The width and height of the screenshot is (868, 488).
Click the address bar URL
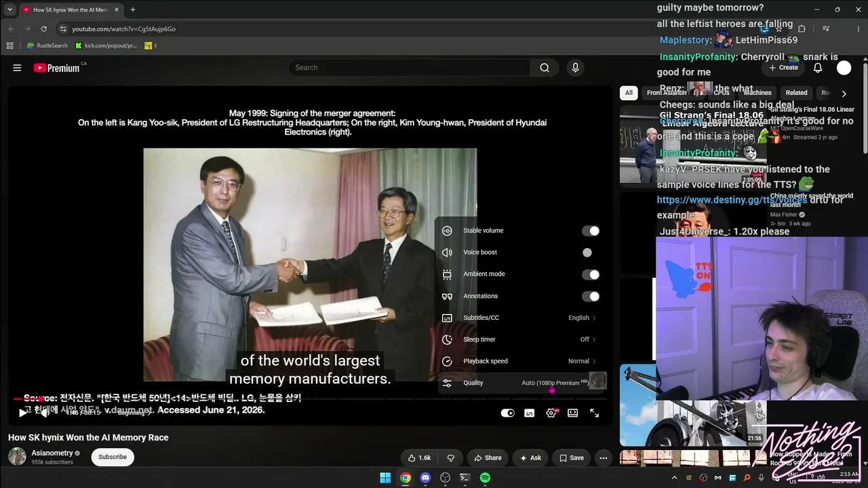(x=123, y=29)
